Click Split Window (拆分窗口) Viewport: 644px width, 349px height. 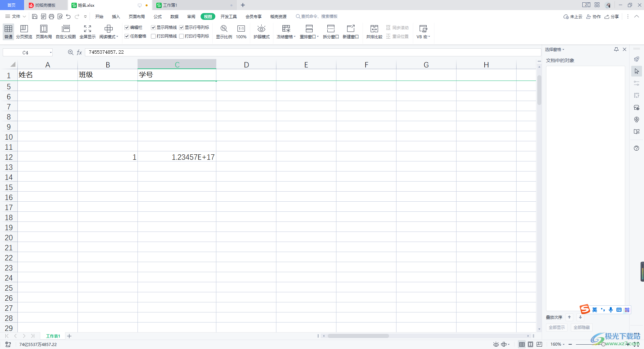[331, 32]
